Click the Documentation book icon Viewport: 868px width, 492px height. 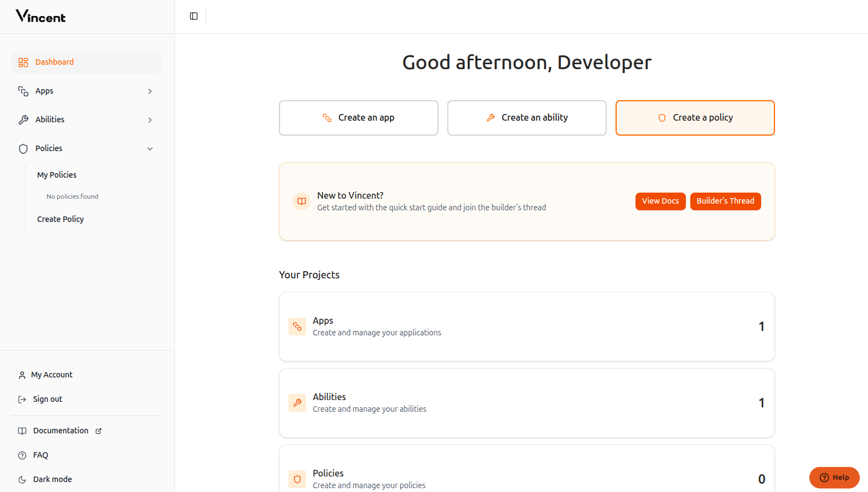pyautogui.click(x=22, y=431)
